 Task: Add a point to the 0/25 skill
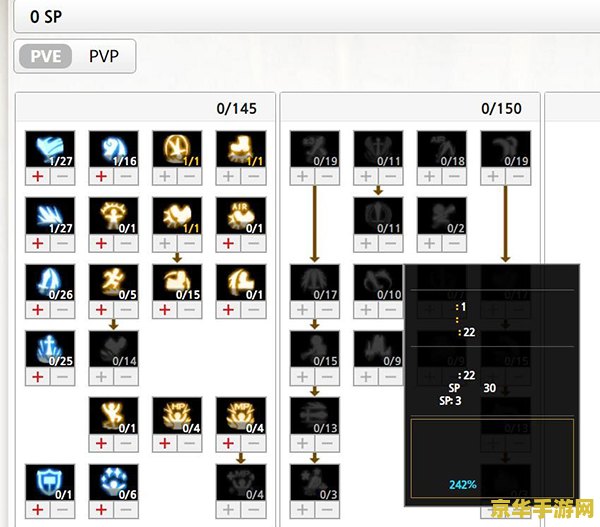[x=38, y=377]
